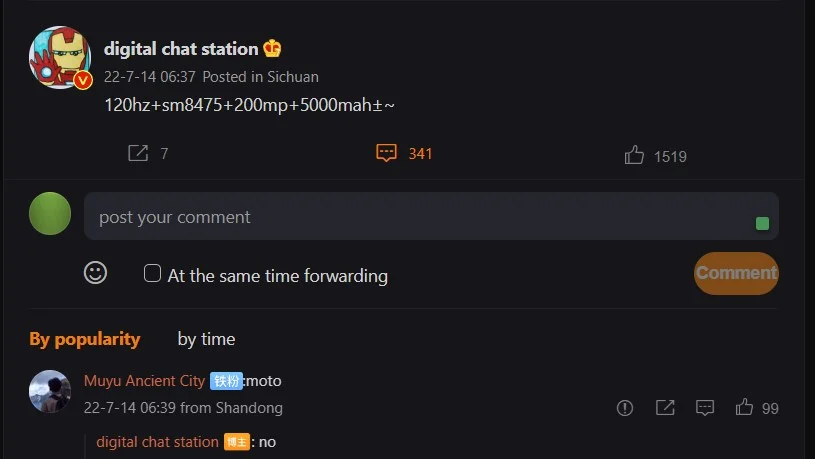Click the orange verified badge on the avatar
Image resolution: width=815 pixels, height=459 pixels.
point(83,80)
